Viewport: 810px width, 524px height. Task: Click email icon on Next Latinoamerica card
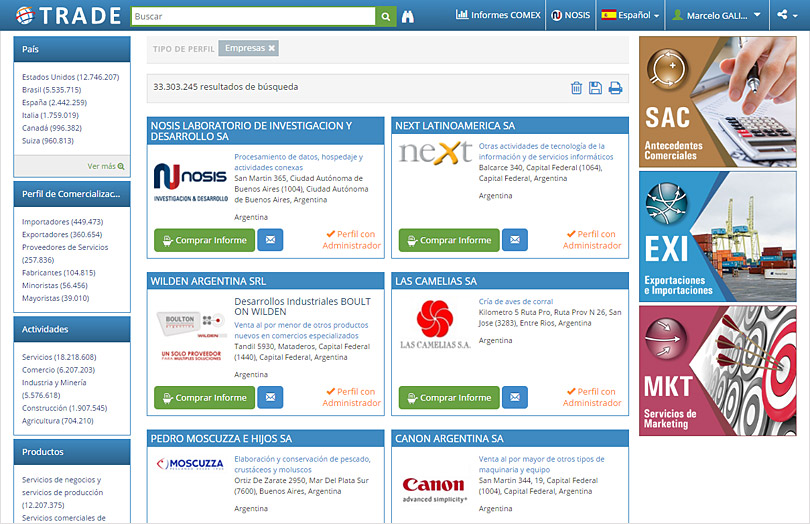pos(515,240)
